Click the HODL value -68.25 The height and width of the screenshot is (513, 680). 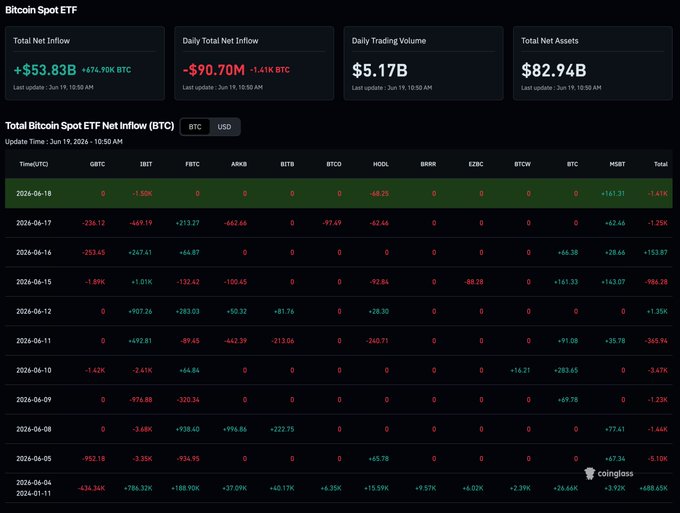[x=379, y=193]
